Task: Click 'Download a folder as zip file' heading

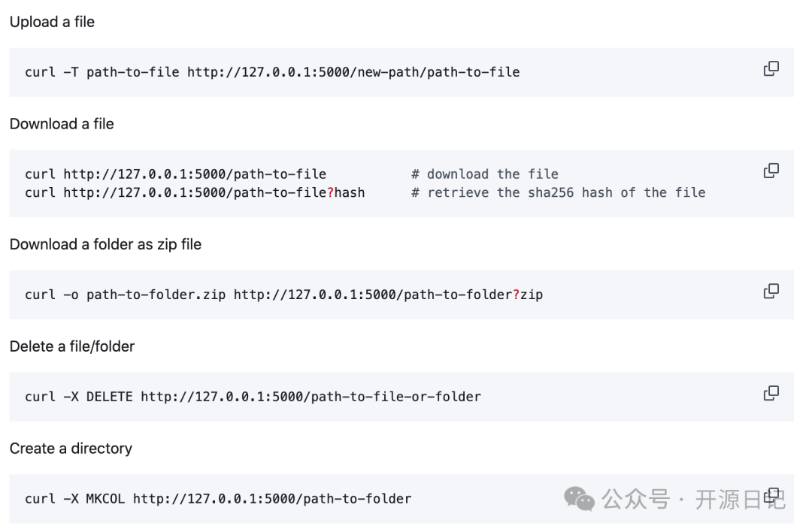Action: pos(105,244)
